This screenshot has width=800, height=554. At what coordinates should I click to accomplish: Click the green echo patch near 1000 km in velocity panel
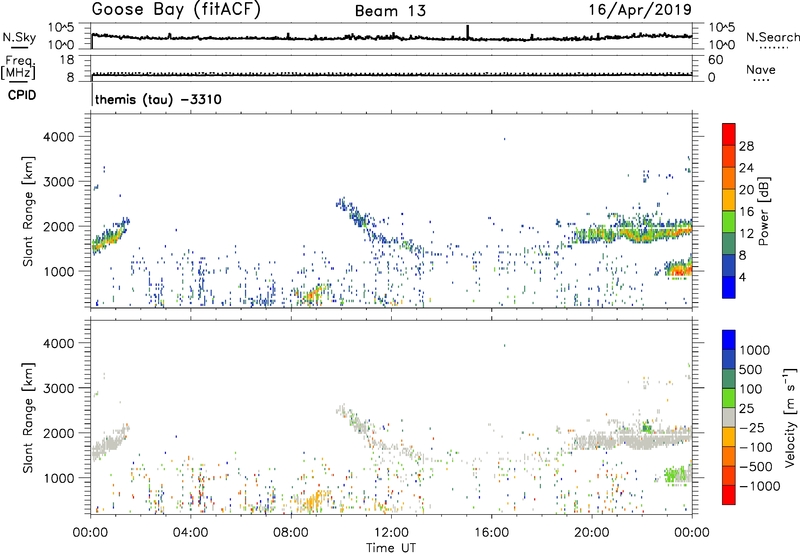[677, 474]
